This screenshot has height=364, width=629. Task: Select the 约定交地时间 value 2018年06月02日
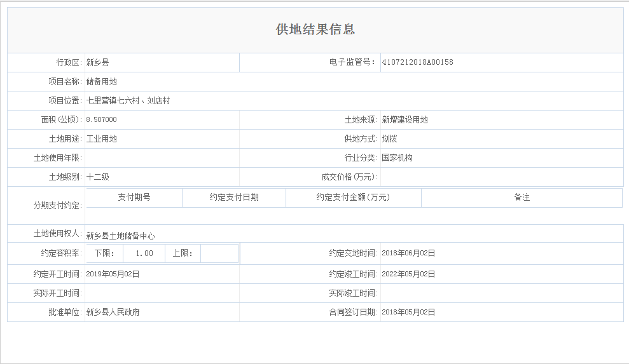pyautogui.click(x=408, y=253)
